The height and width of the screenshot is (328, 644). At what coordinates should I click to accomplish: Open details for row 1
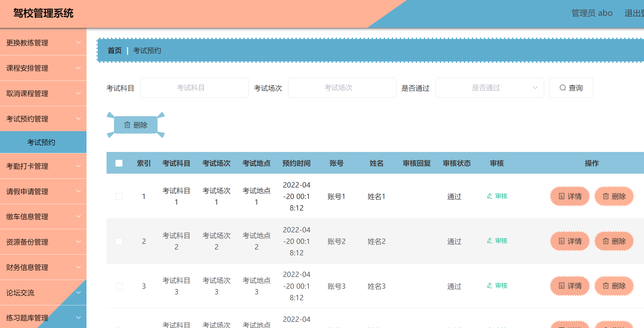[x=570, y=197]
